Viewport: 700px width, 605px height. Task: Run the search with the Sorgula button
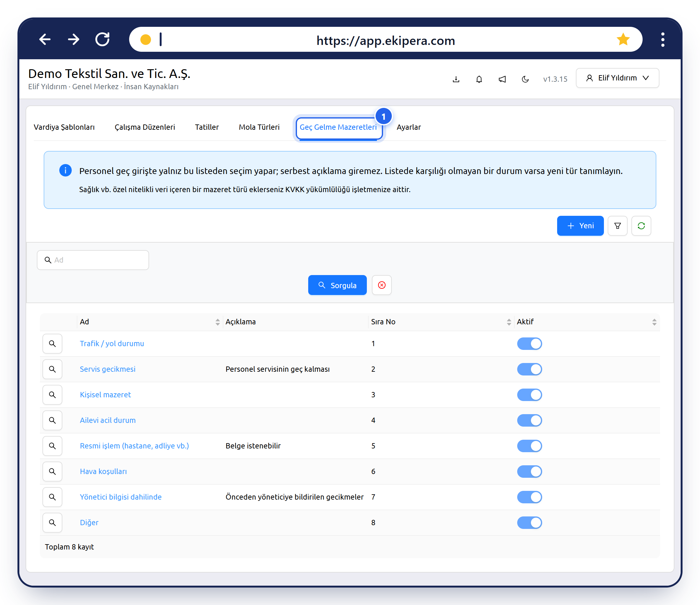[337, 285]
